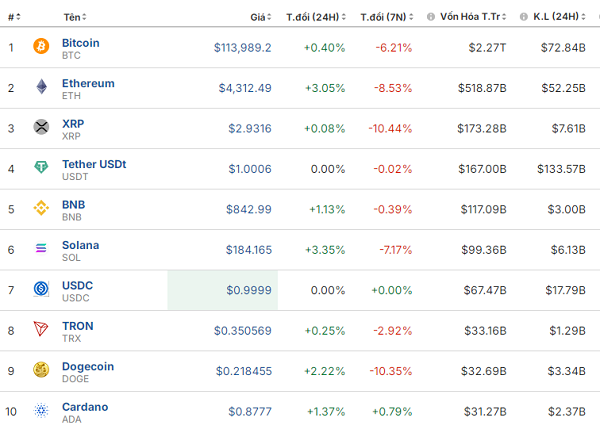Click XRP price $2.9316

(x=250, y=128)
